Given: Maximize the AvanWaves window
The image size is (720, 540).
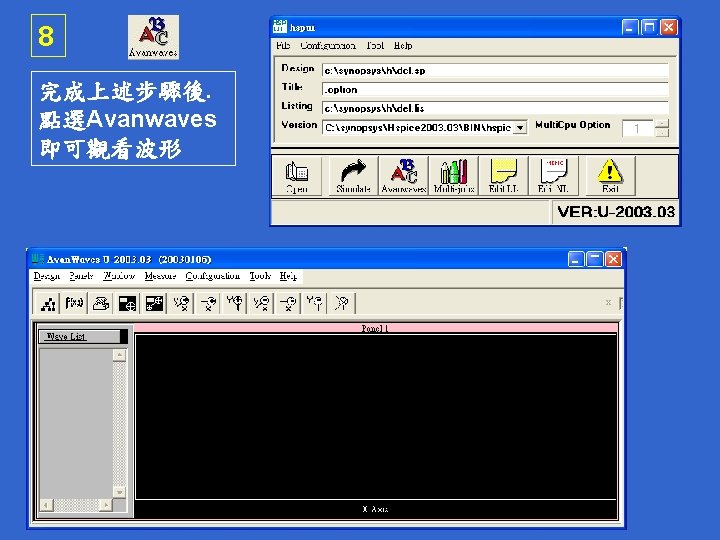Looking at the screenshot, I should point(594,259).
